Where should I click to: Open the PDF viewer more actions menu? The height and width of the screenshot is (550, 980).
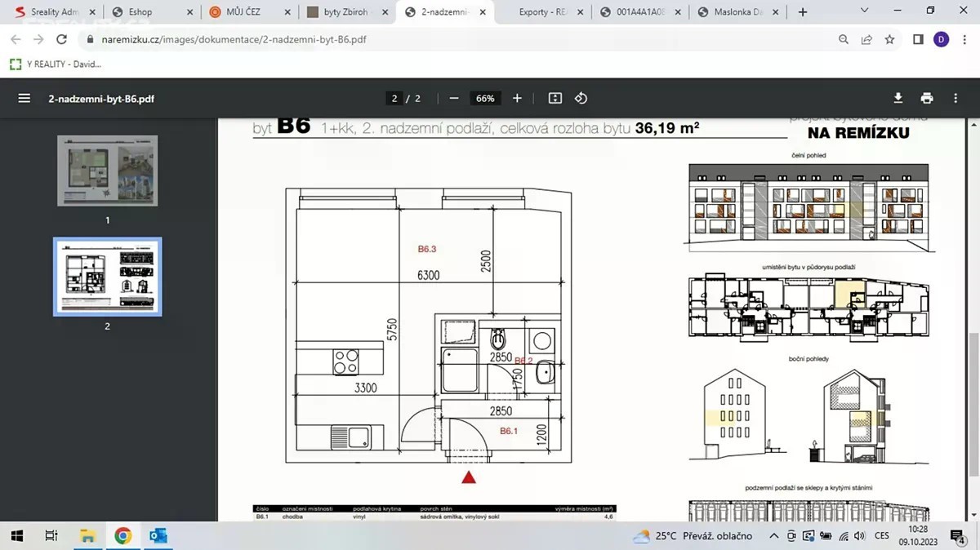point(955,98)
